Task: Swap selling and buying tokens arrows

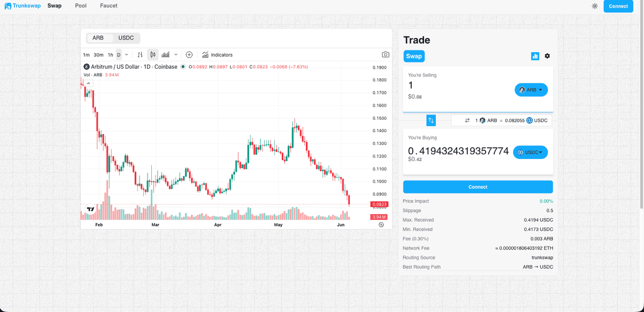Action: [x=431, y=120]
